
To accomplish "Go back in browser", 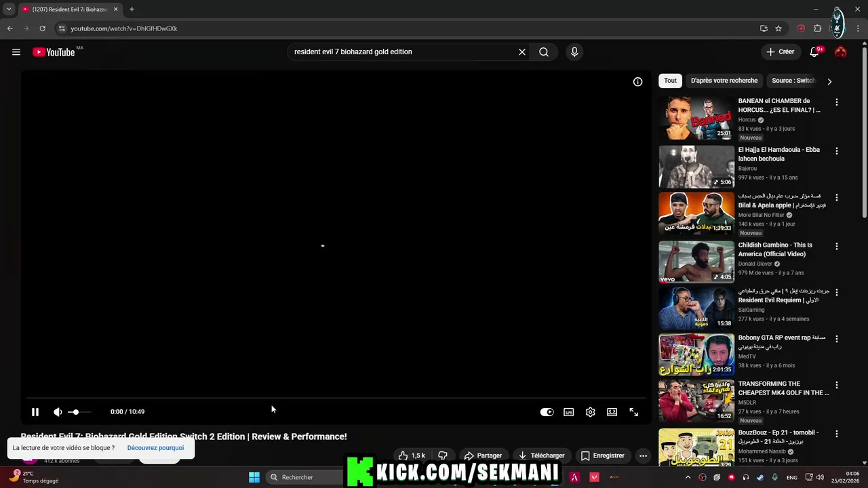I will (x=9, y=28).
